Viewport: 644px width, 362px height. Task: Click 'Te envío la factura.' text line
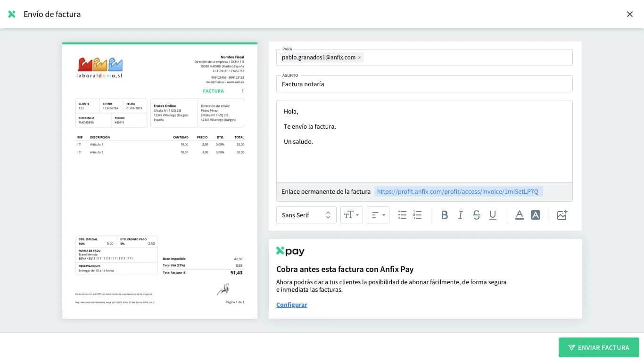click(310, 126)
